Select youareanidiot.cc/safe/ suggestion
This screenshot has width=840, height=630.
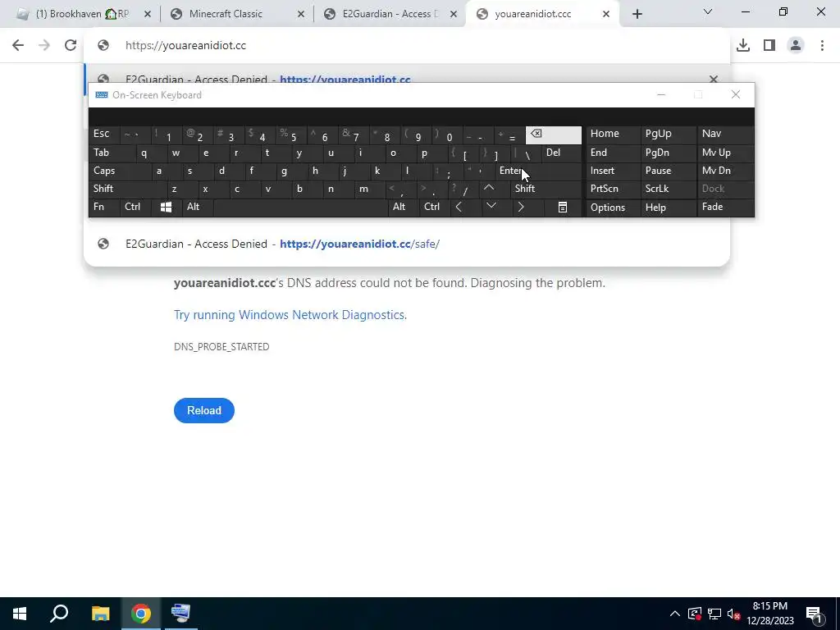click(407, 244)
